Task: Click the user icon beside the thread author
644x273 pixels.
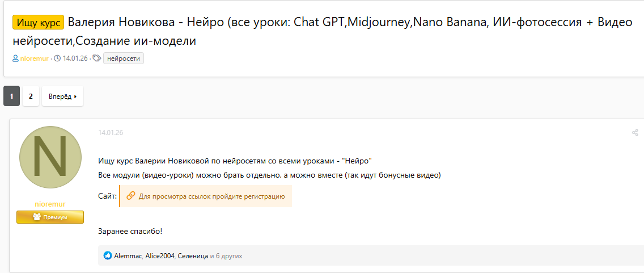Action: 15,58
